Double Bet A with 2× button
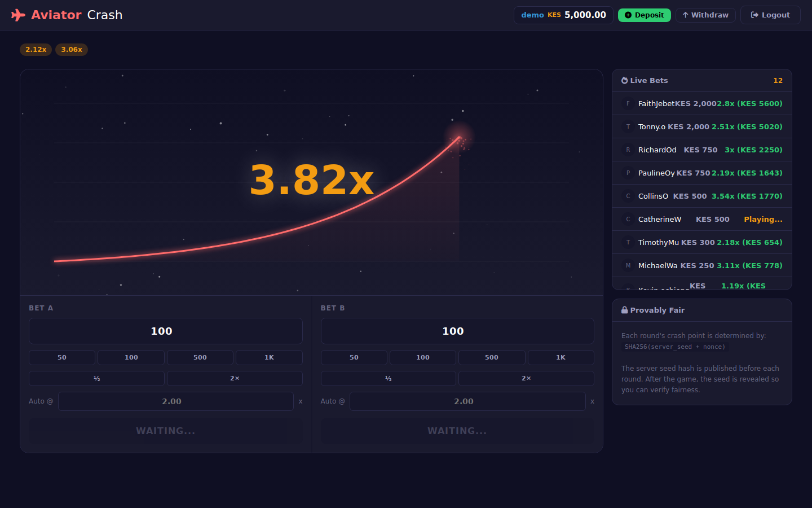This screenshot has width=812, height=508. point(235,379)
